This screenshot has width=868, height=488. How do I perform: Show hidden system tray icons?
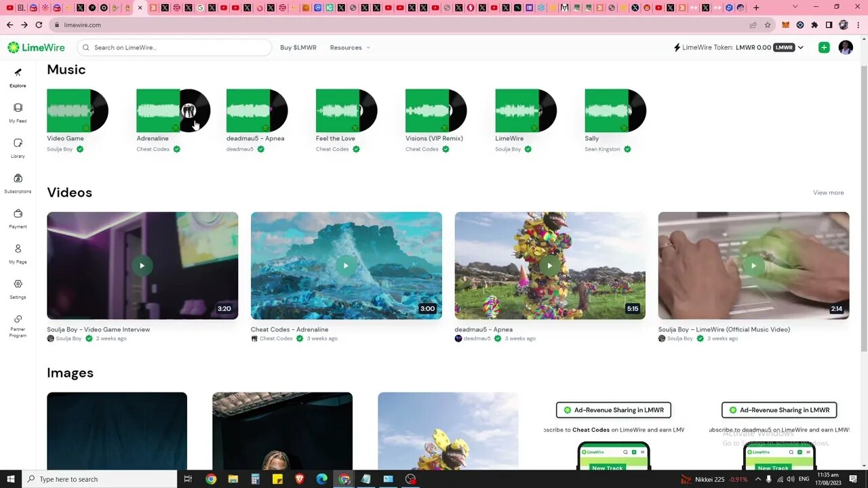pos(757,479)
